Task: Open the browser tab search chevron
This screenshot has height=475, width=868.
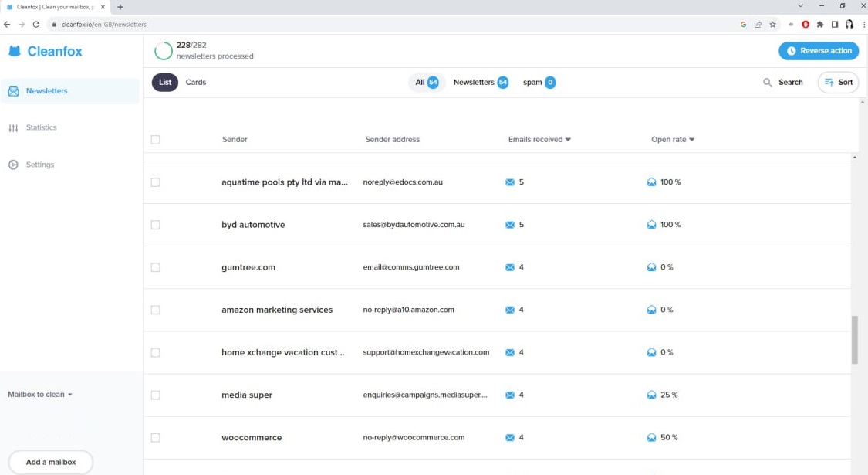Action: coord(800,6)
